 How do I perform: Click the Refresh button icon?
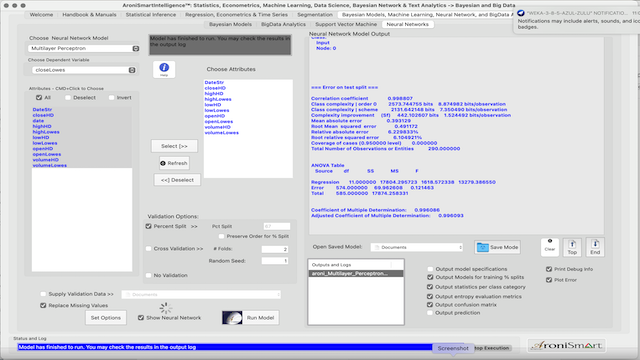[163, 163]
